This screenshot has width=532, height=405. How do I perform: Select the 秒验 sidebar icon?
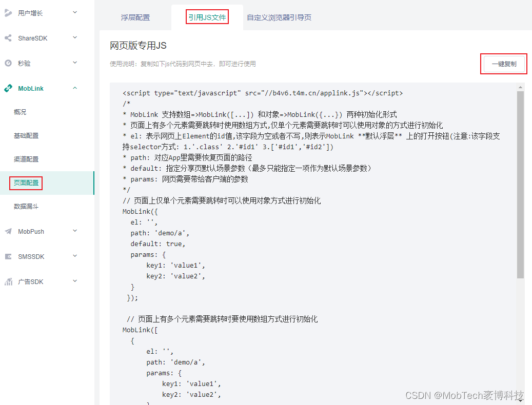point(8,63)
